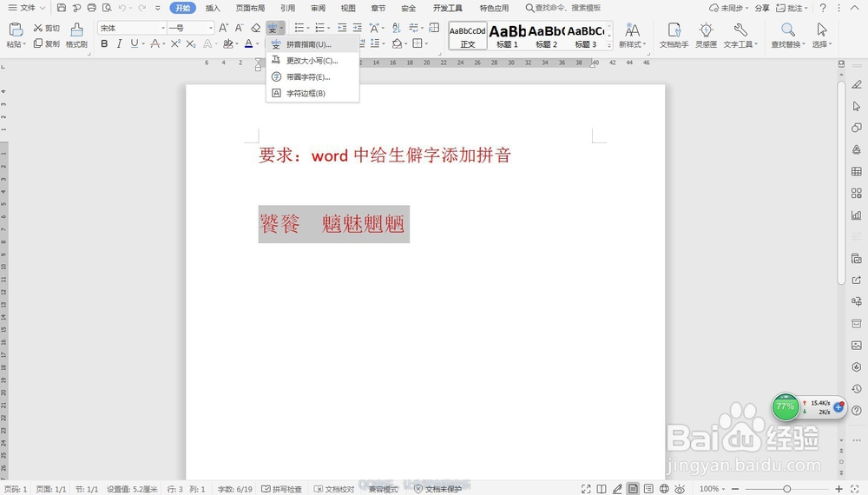Click the Paste clipboard icon
Viewport: 868px width, 495px height.
coord(16,30)
